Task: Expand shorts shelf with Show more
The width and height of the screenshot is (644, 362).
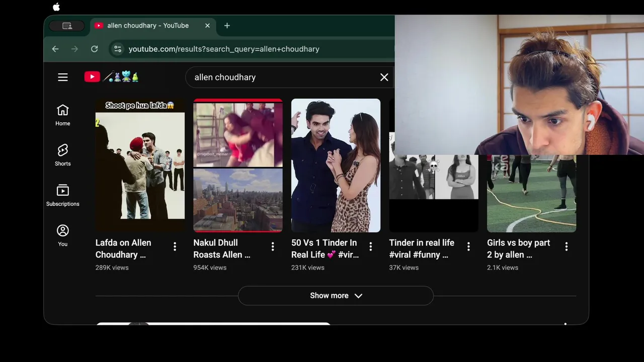Action: (x=336, y=296)
